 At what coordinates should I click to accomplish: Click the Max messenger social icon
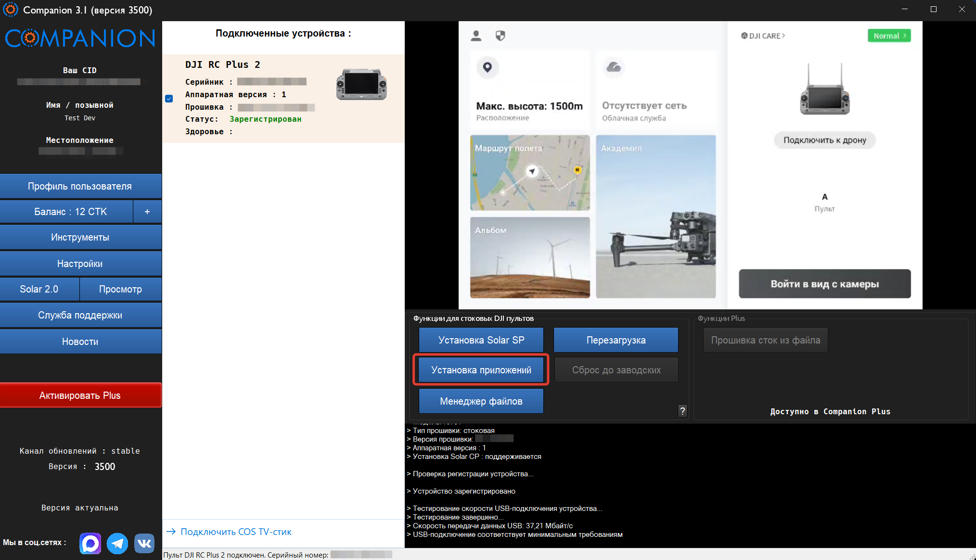90,543
